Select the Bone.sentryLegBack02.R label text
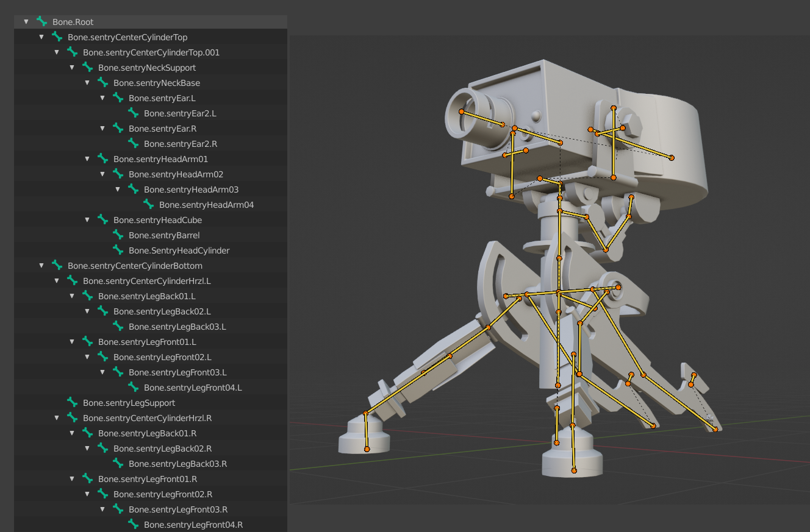The height and width of the screenshot is (532, 810). [x=163, y=449]
